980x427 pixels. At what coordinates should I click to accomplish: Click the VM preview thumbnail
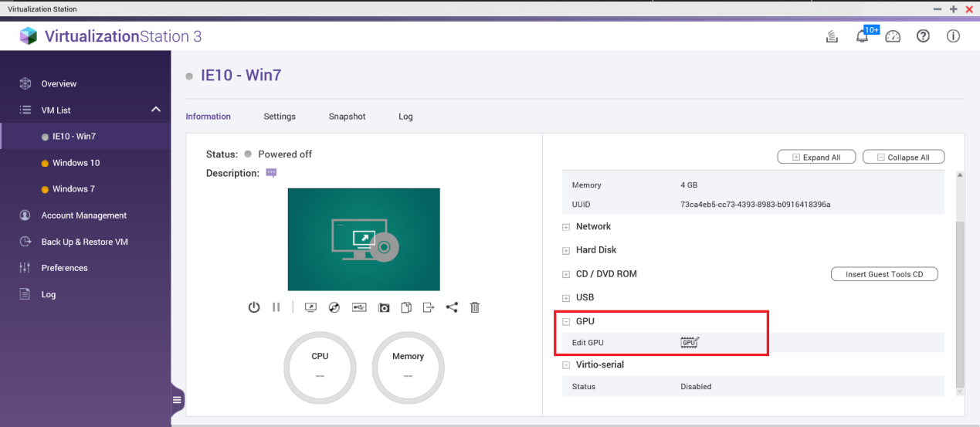(x=364, y=239)
